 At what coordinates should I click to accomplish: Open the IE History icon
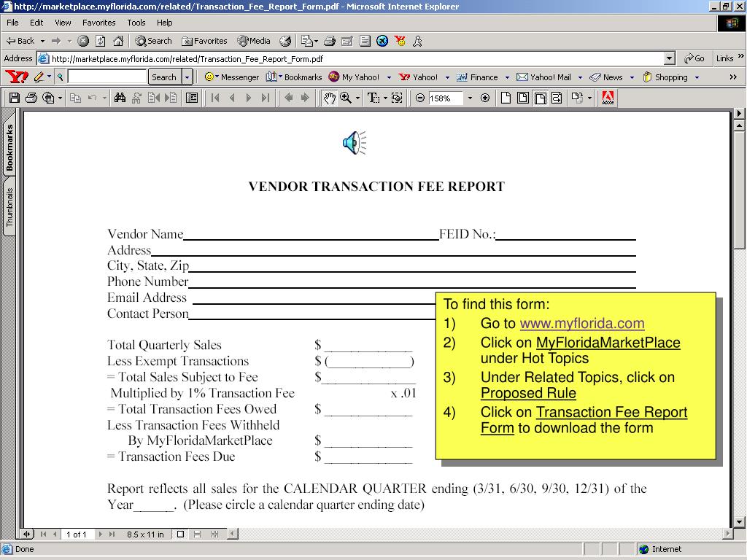(285, 41)
